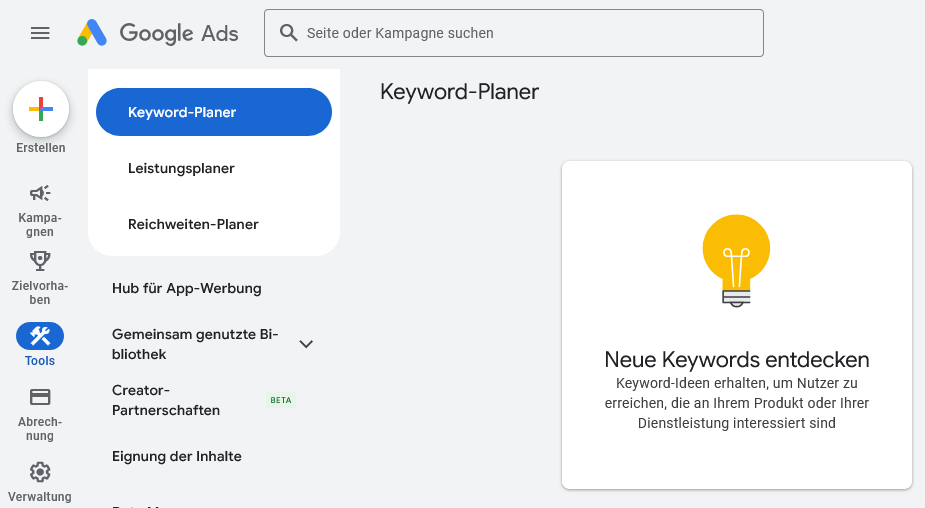Click the search magnifier icon

289,33
